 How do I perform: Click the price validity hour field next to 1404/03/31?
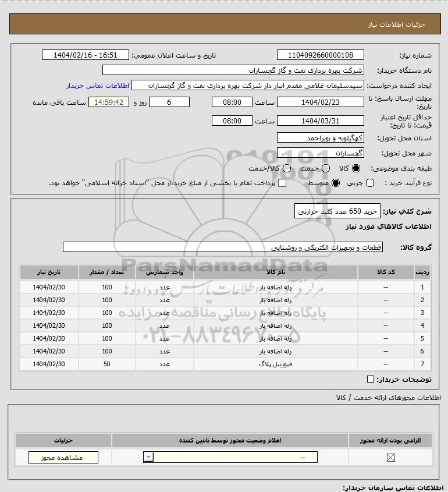tap(232, 121)
